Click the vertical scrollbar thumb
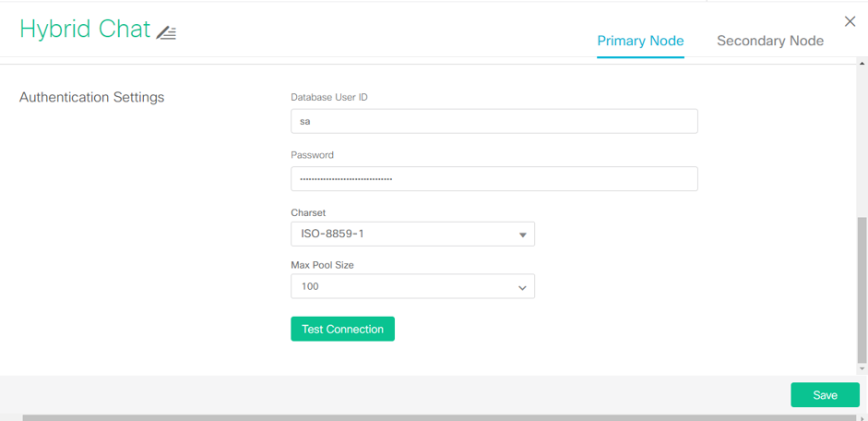The height and width of the screenshot is (421, 868). (862, 291)
